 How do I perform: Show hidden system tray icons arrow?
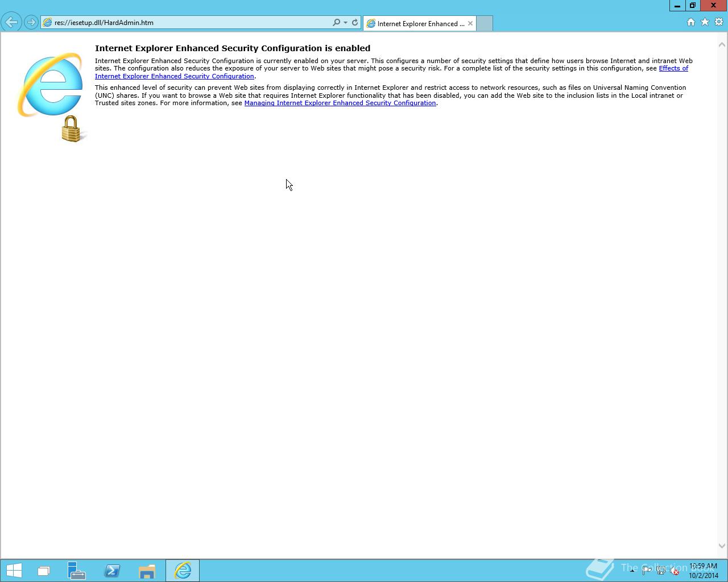[x=632, y=571]
